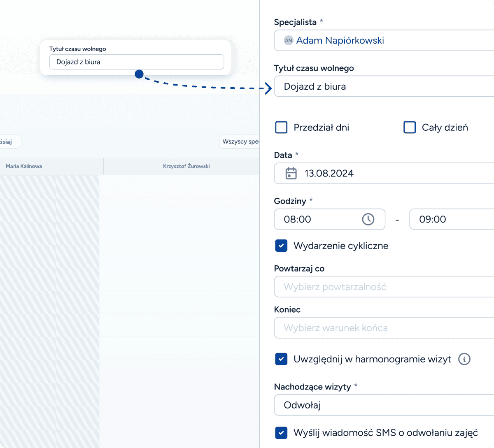Viewport: 494px width, 448px height.
Task: Open the Koniec end condition dropdown
Action: coord(384,328)
